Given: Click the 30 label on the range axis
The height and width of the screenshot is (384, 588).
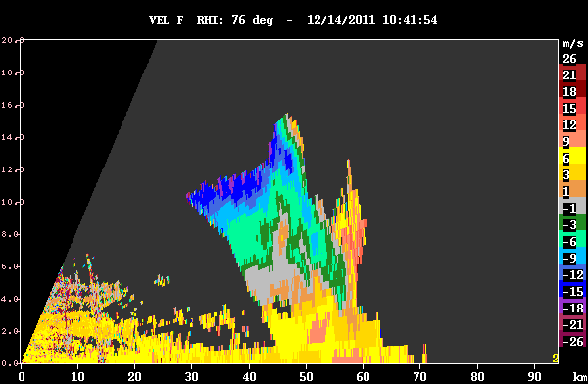Looking at the screenshot, I should click(192, 376).
